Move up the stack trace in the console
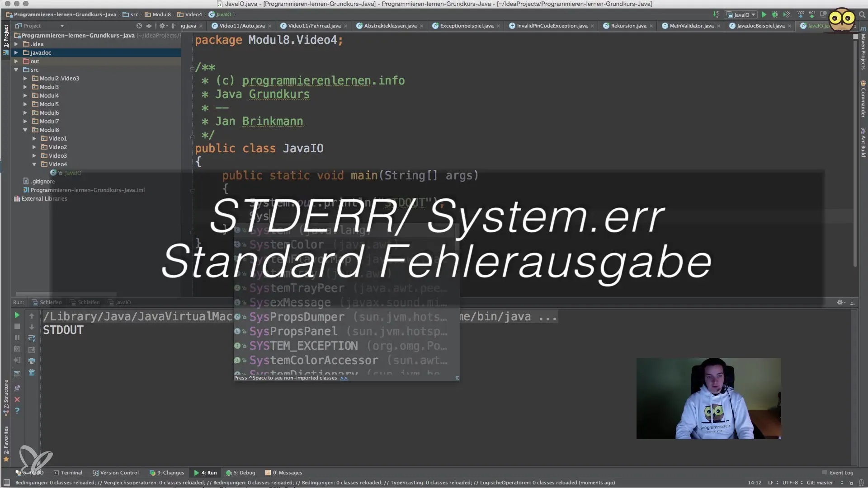This screenshot has height=488, width=868. coord(32,315)
